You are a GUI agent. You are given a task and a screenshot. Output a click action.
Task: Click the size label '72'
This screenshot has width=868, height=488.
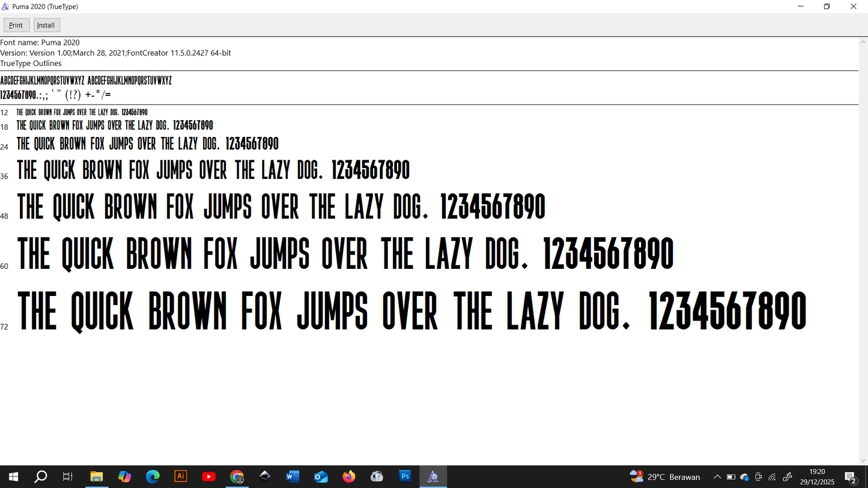[4, 327]
